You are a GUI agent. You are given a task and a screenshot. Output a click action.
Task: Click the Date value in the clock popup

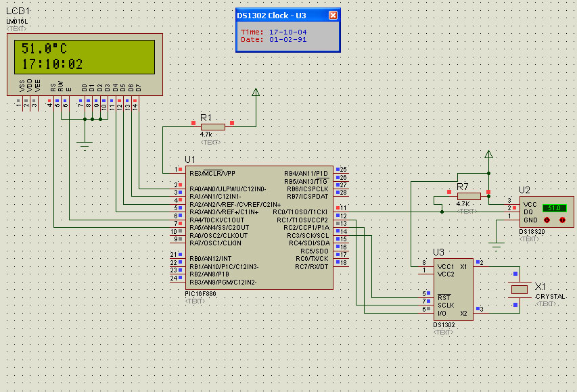287,39
